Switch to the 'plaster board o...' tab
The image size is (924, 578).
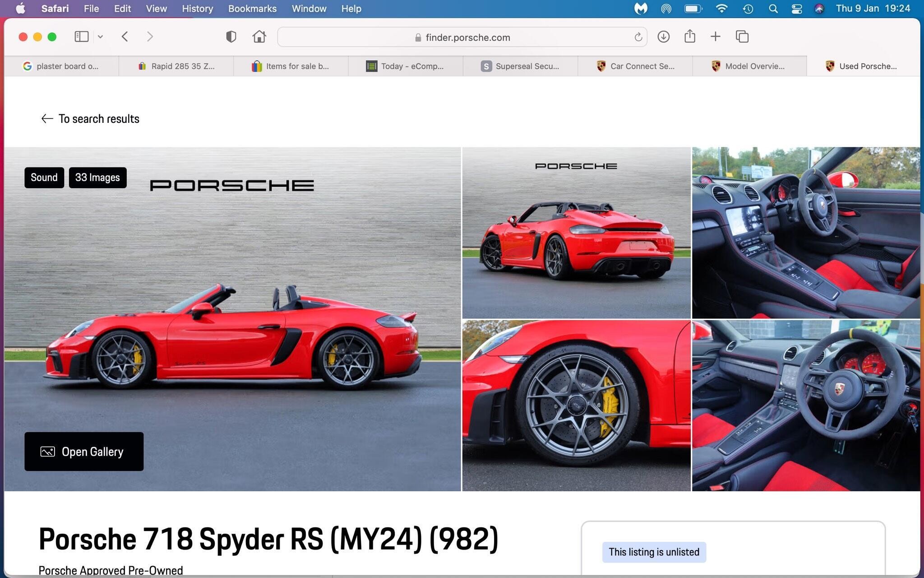click(61, 66)
